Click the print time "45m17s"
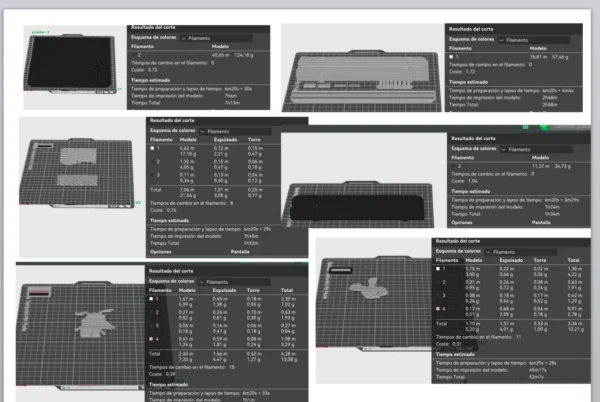The width and height of the screenshot is (600, 402). pyautogui.click(x=538, y=370)
